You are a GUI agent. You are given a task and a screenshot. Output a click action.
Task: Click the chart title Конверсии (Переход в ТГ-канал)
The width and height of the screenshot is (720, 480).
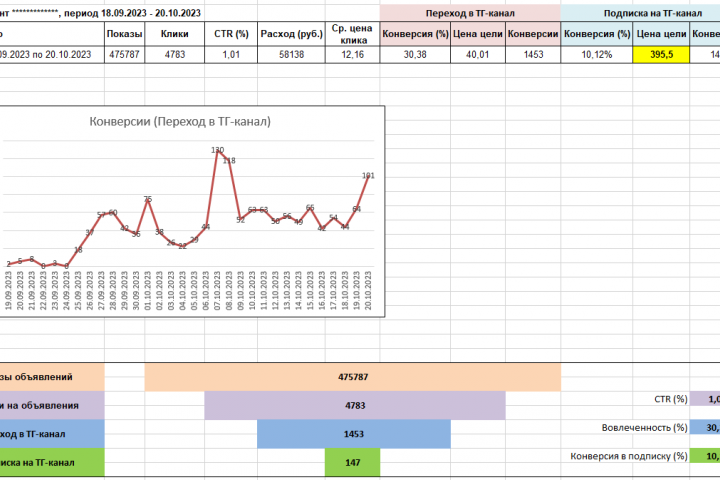(180, 121)
